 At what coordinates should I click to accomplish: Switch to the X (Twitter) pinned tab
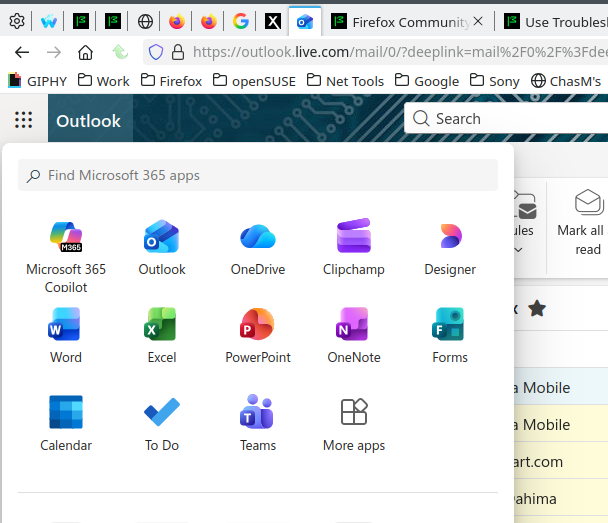pos(273,21)
